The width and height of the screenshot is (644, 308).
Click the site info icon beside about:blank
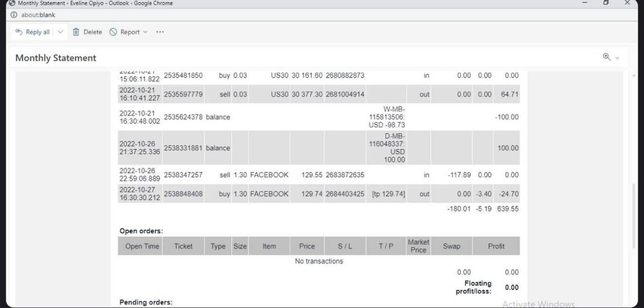(x=14, y=15)
